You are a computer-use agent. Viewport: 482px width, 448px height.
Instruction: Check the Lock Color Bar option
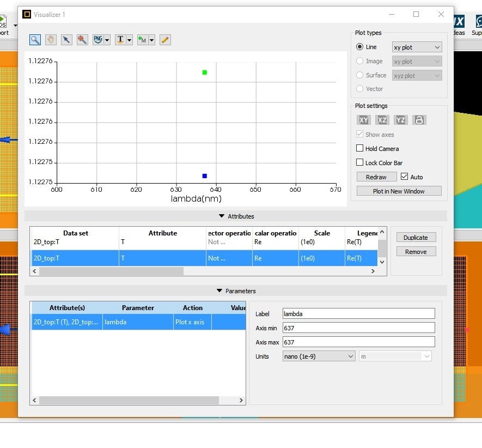pos(360,163)
